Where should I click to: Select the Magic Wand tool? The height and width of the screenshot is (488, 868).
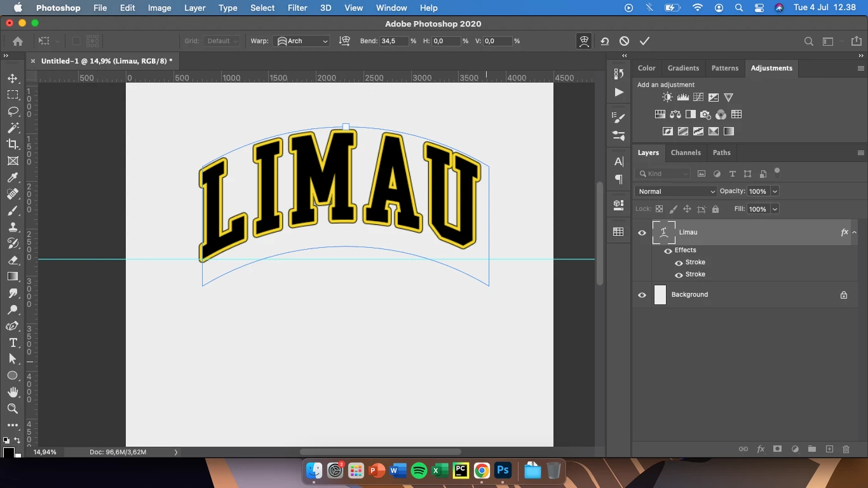tap(13, 128)
